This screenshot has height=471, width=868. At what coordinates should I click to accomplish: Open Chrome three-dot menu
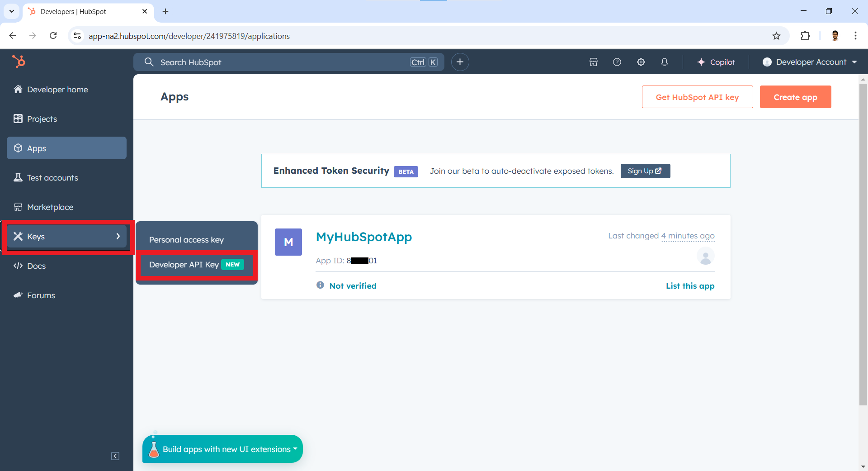pyautogui.click(x=855, y=36)
